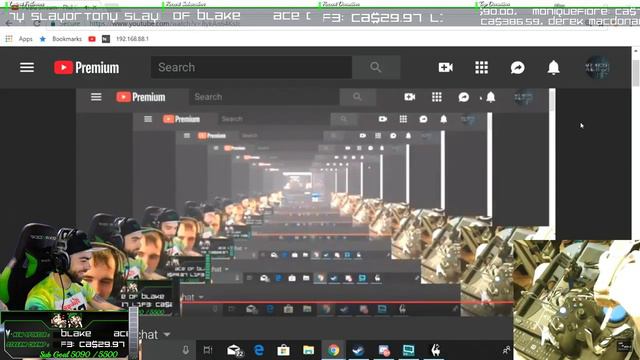Screen dimensions: 640x360
Task: Open the white animal icon on taskbar
Action: pyautogui.click(x=436, y=350)
